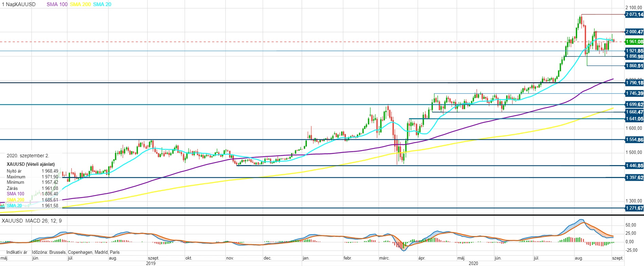Select the 1 790,18 support level label
Image resolution: width=644 pixels, height=266 pixels.
click(x=634, y=83)
